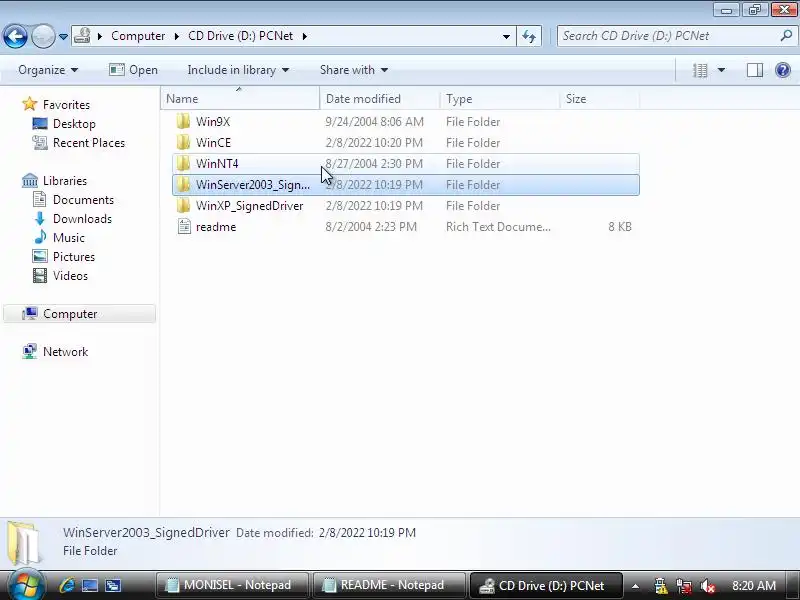Change your view using the view icon

pyautogui.click(x=700, y=70)
